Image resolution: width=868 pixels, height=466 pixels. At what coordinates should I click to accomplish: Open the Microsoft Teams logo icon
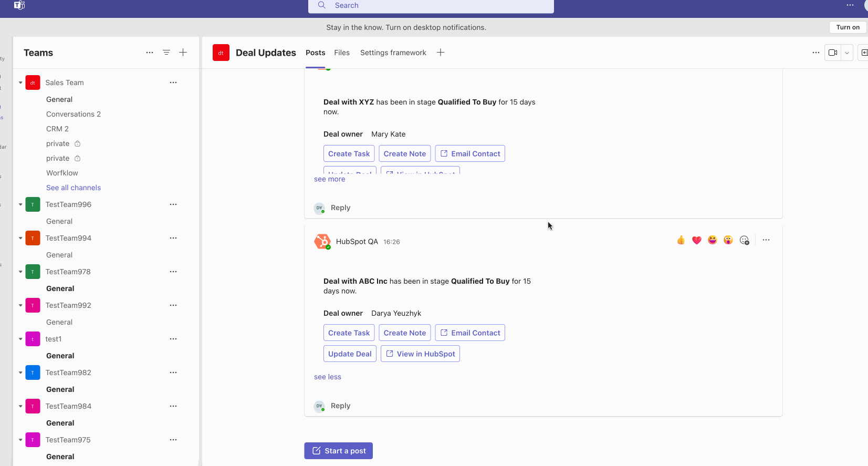pyautogui.click(x=19, y=5)
